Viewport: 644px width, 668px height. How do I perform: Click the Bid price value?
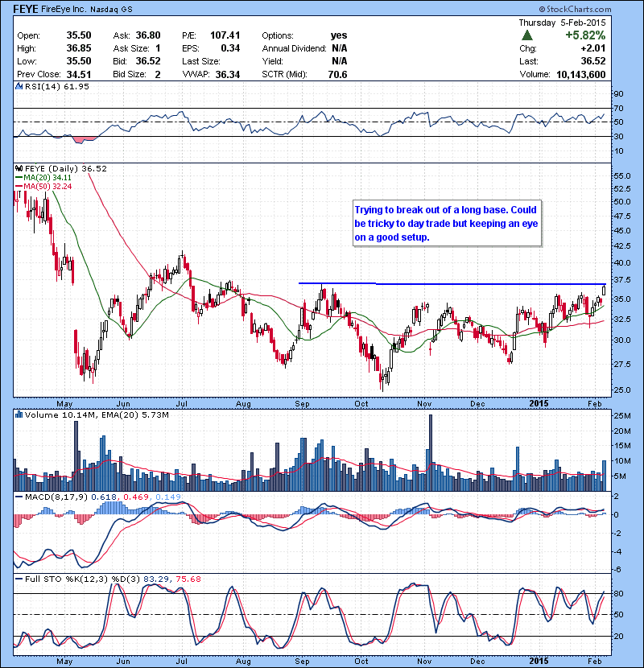coord(148,61)
